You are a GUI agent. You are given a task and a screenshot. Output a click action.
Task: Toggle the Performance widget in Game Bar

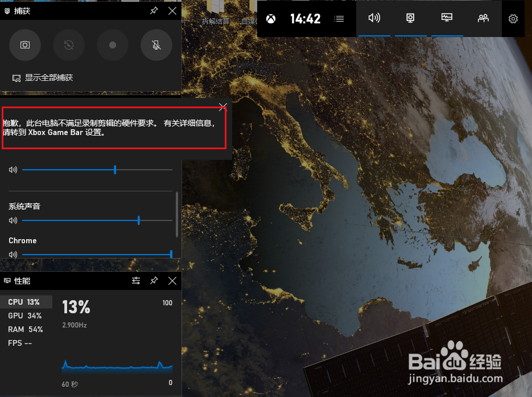[x=447, y=18]
